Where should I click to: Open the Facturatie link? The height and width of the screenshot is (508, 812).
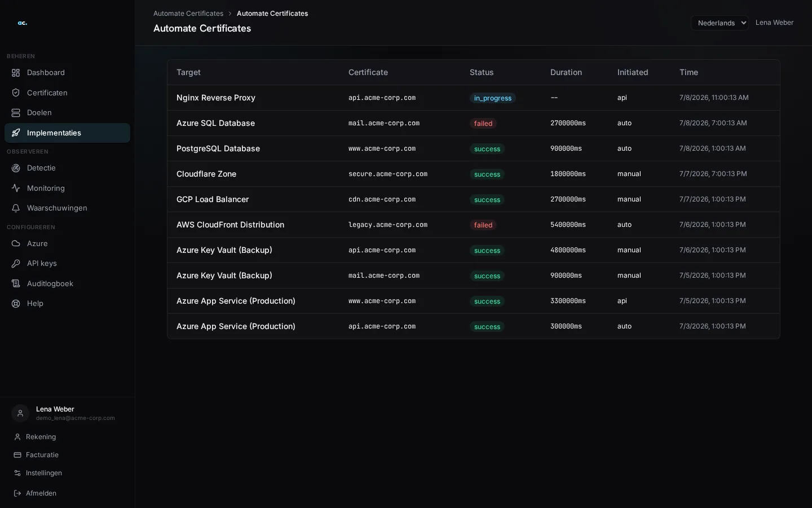pyautogui.click(x=67, y=455)
